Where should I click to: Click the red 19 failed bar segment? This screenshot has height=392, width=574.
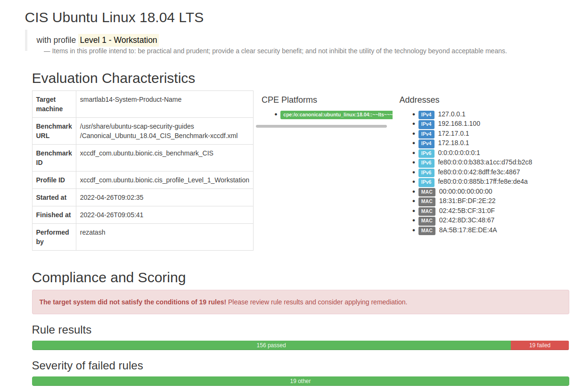coord(540,345)
